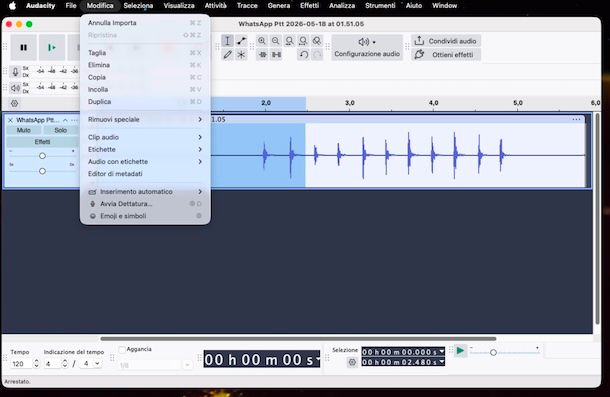Click the playback speed slider knob
610x397 pixels.
tap(493, 353)
